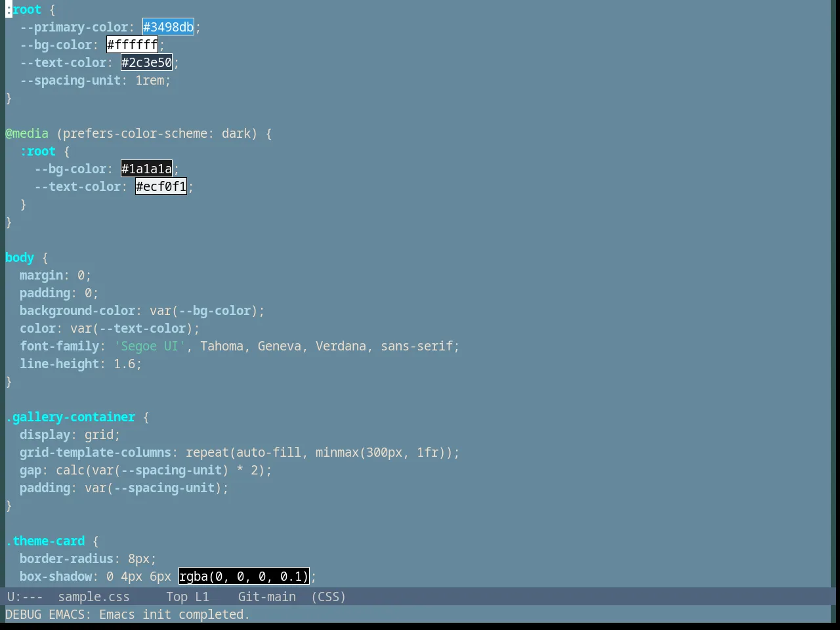Click var(--bg-color) value
The image size is (840, 630).
(204, 310)
